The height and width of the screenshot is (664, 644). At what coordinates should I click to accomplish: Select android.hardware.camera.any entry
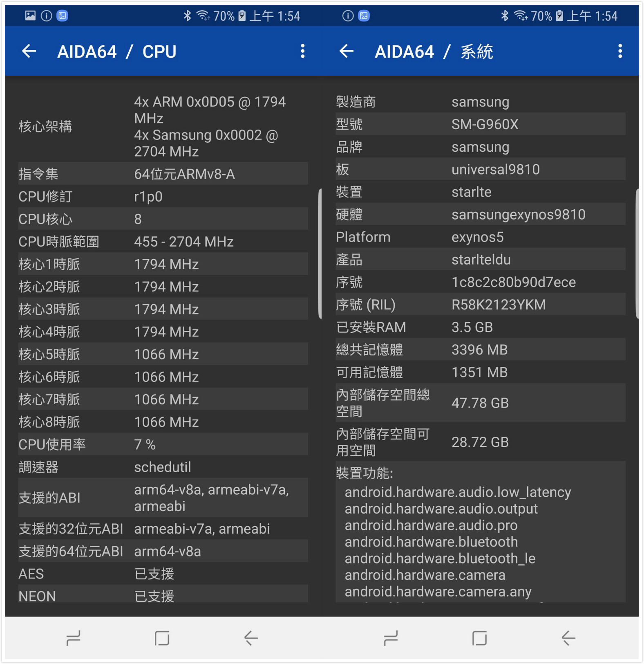[438, 592]
